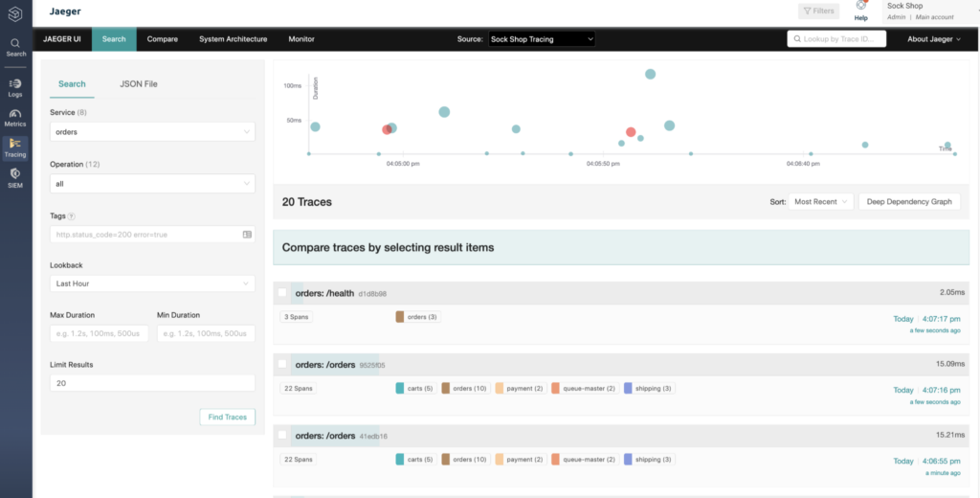980x498 pixels.
Task: Click the 20 Traces heading
Action: pos(307,202)
